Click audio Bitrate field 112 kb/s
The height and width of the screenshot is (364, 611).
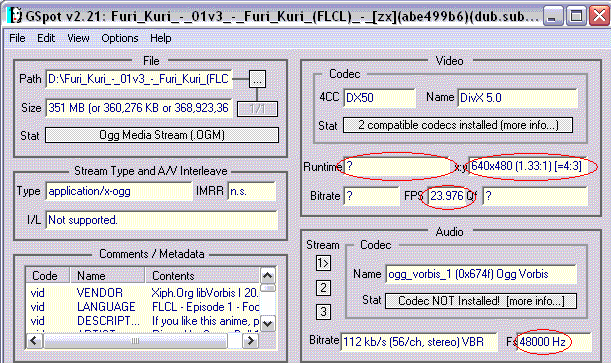click(x=419, y=342)
